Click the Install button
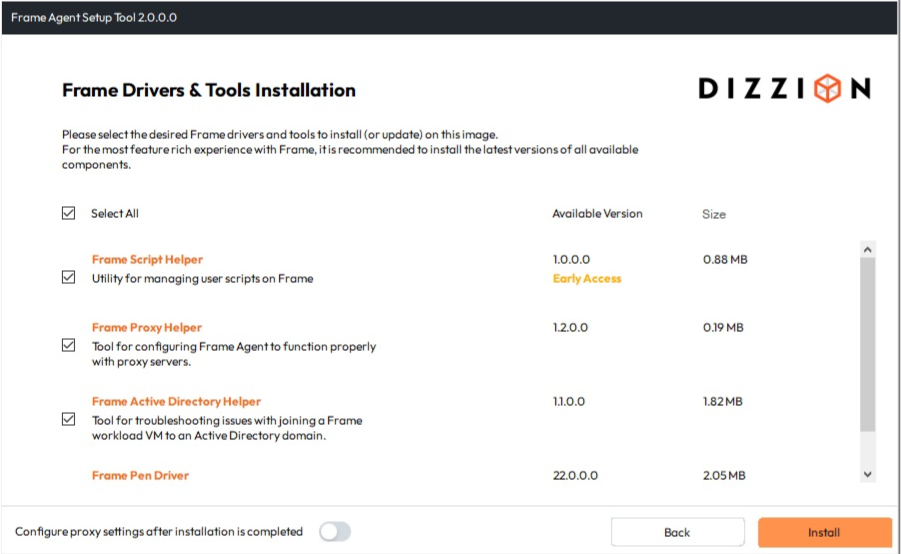 coord(824,532)
